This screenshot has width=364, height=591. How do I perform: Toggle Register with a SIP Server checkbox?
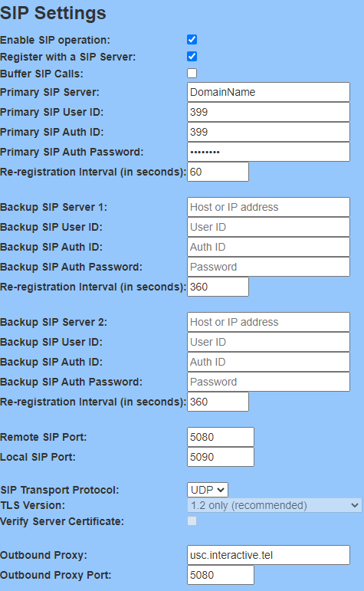click(x=192, y=57)
